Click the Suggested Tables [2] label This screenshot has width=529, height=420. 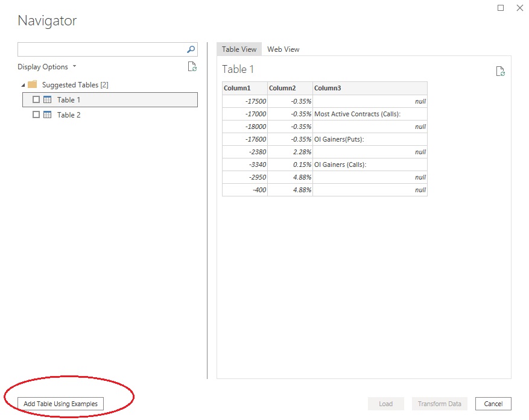click(75, 84)
